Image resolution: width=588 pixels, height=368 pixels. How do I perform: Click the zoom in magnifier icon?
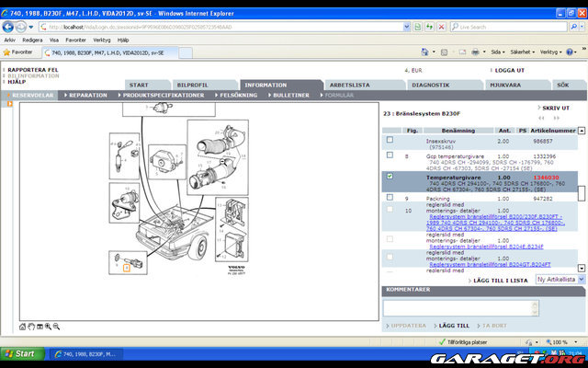[x=49, y=326]
